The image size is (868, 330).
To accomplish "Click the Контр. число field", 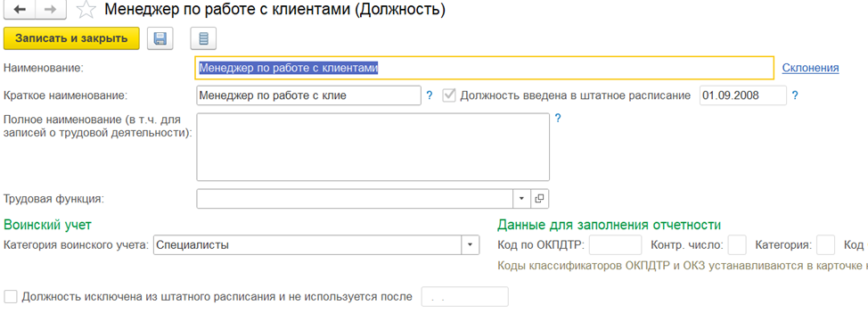I will pyautogui.click(x=737, y=244).
